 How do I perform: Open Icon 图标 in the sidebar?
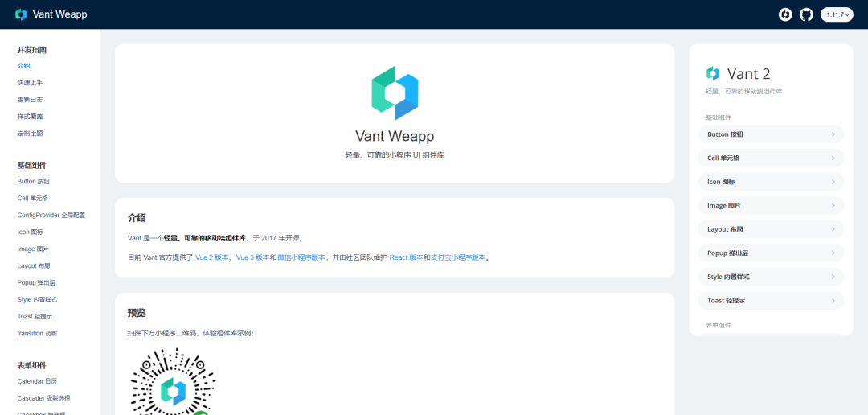pyautogui.click(x=30, y=232)
